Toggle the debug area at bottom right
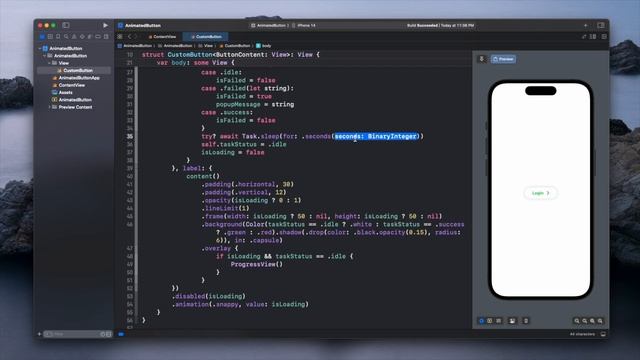This screenshot has width=640, height=360. pos(603,334)
